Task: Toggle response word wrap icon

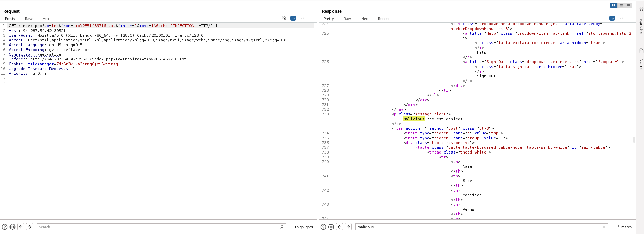Action: point(612,18)
